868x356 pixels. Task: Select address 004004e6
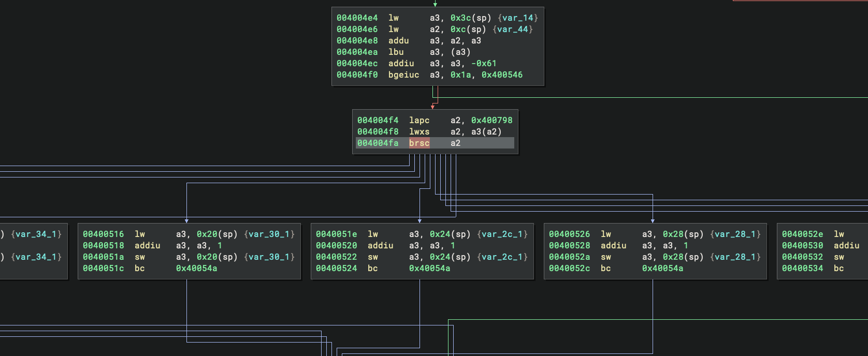[x=357, y=29]
